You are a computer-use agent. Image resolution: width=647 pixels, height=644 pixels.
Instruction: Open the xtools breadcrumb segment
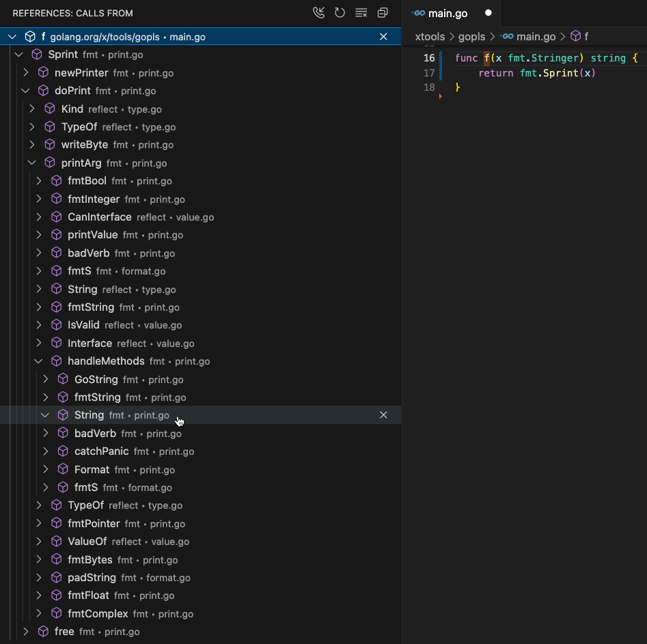(x=430, y=37)
